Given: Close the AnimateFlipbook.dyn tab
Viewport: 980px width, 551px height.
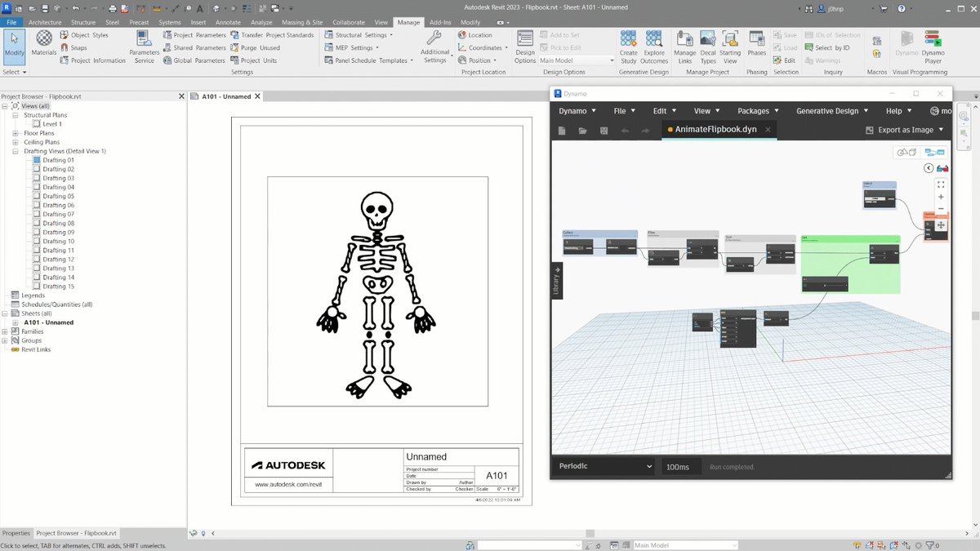Looking at the screenshot, I should coord(769,130).
